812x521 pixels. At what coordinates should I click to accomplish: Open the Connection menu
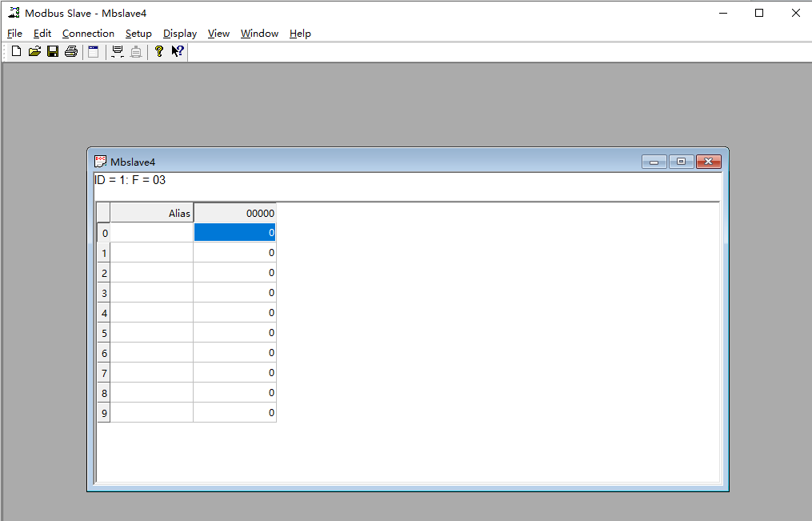[88, 34]
